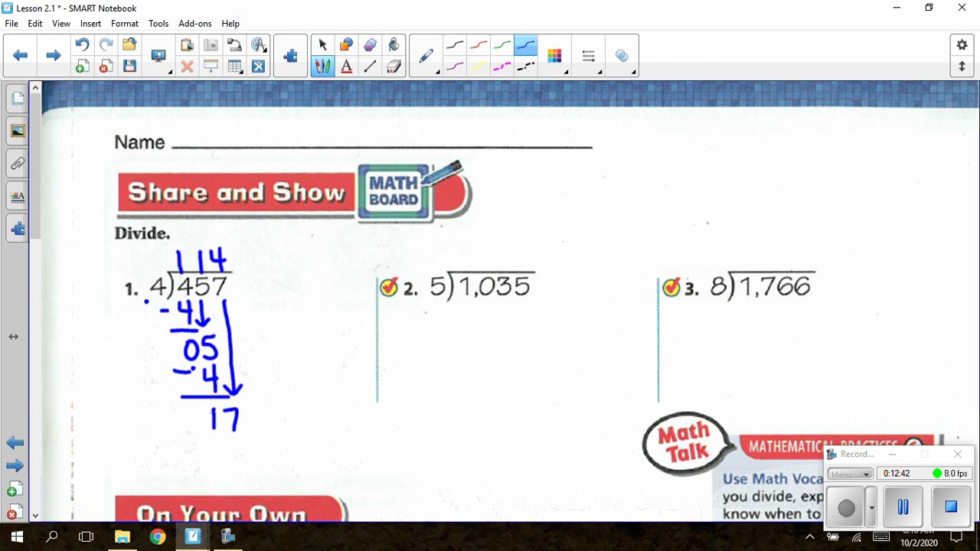
Task: Open the Edit menu
Action: click(35, 24)
